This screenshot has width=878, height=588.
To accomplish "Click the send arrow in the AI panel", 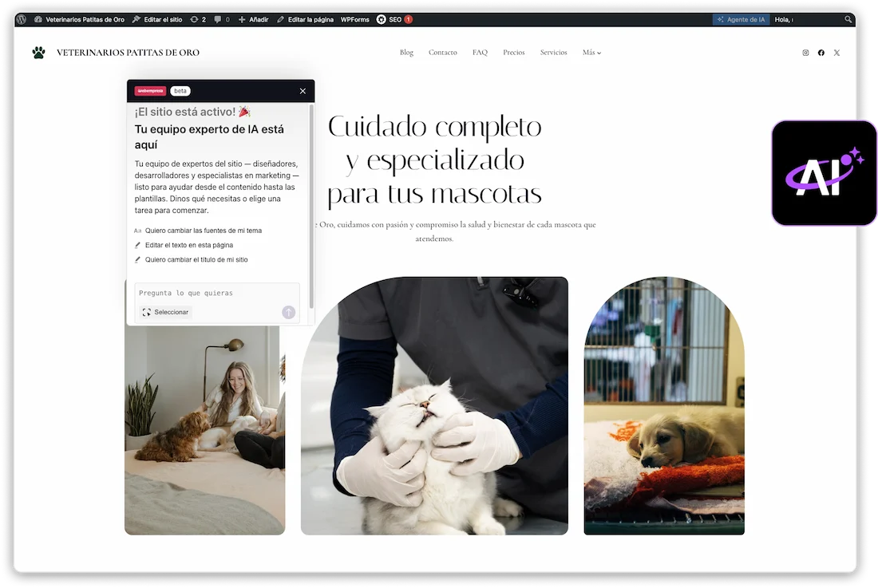I will (288, 312).
